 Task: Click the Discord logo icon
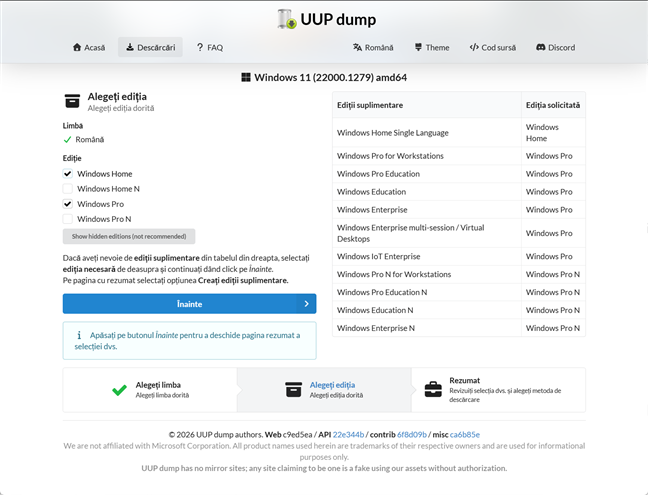(541, 47)
